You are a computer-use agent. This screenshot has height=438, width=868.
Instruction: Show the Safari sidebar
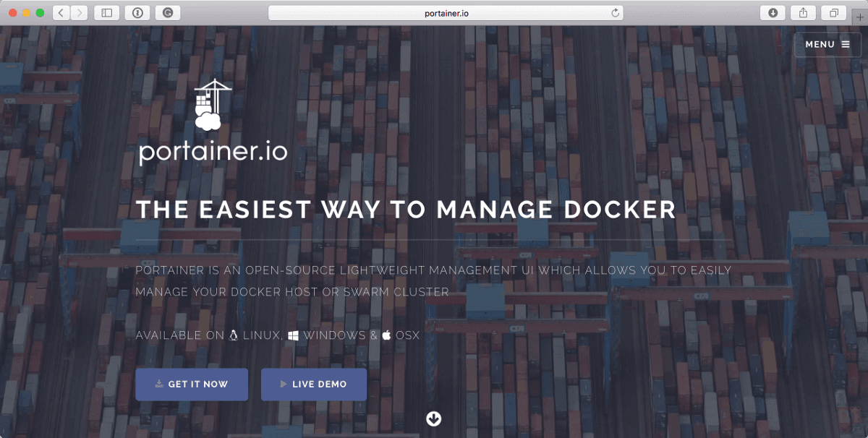tap(106, 13)
